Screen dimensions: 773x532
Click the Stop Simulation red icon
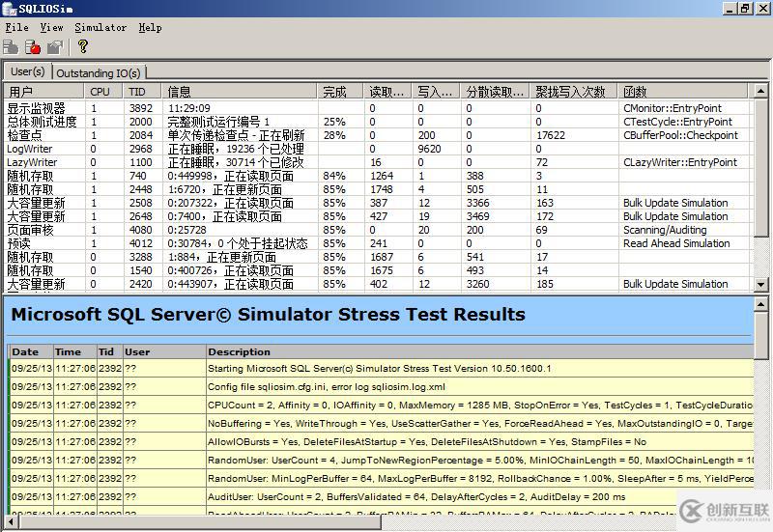click(33, 46)
